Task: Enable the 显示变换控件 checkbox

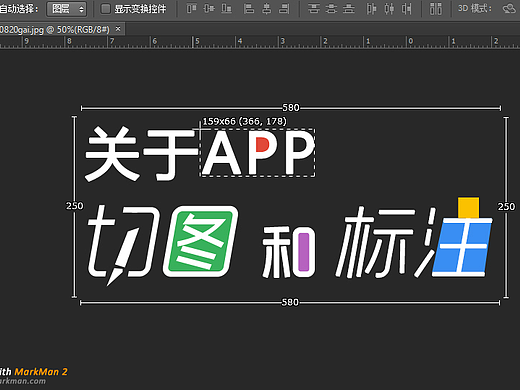Action: 106,9
